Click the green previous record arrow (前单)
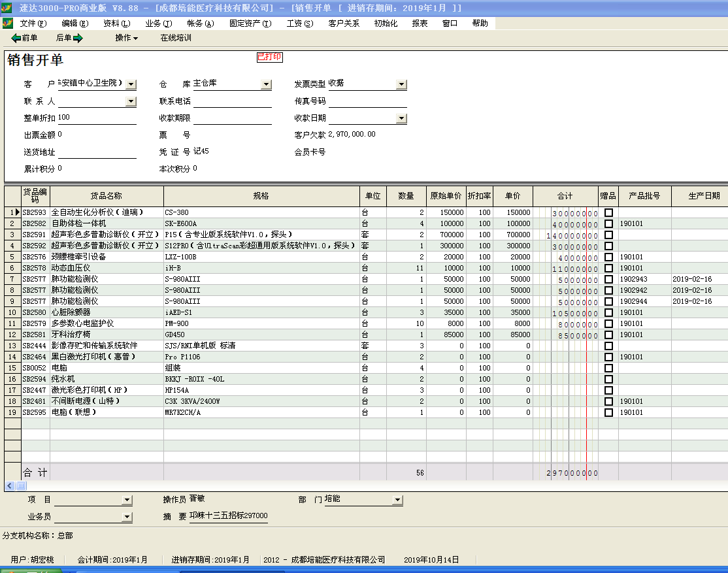This screenshot has width=728, height=573. coord(16,38)
